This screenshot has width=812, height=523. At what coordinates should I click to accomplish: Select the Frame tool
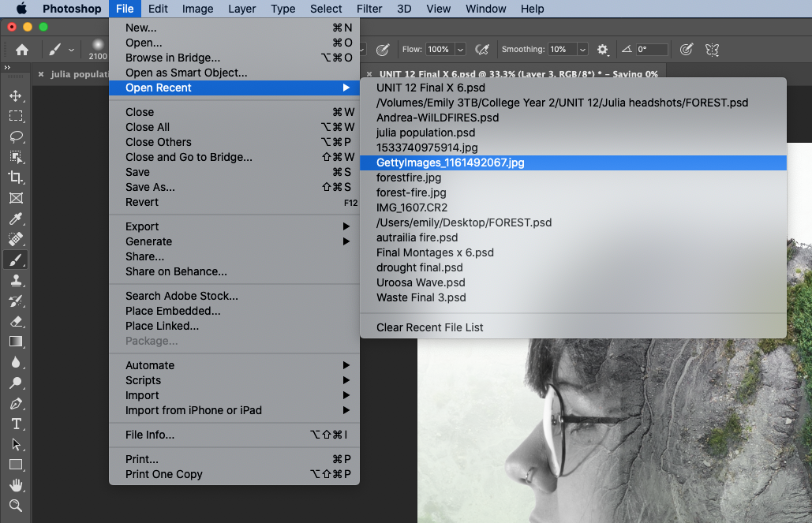tap(16, 198)
